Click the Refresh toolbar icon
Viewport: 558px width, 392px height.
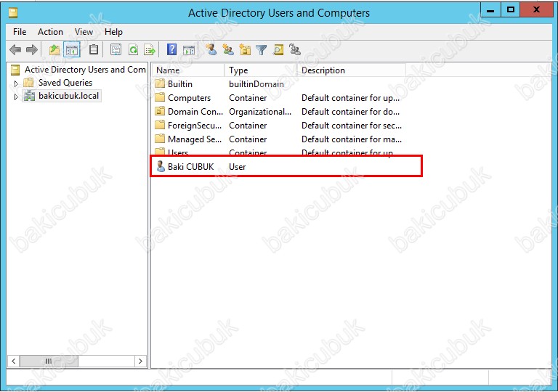point(133,50)
